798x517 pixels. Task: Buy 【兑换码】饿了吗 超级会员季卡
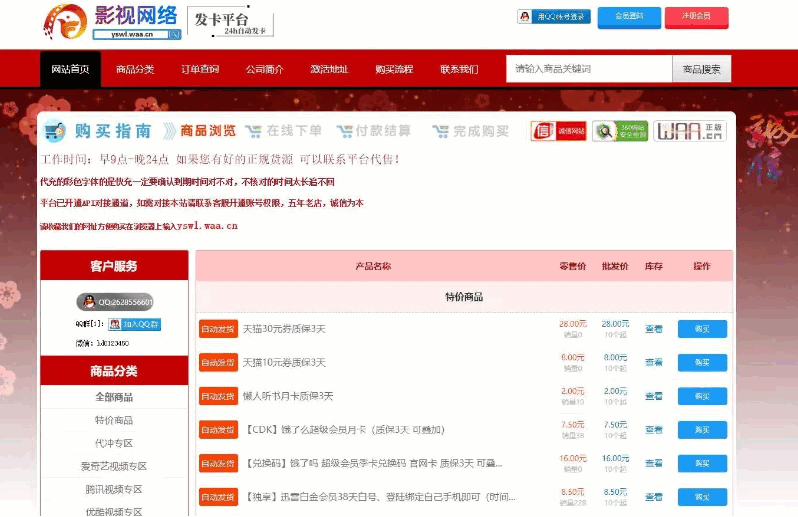(x=702, y=464)
